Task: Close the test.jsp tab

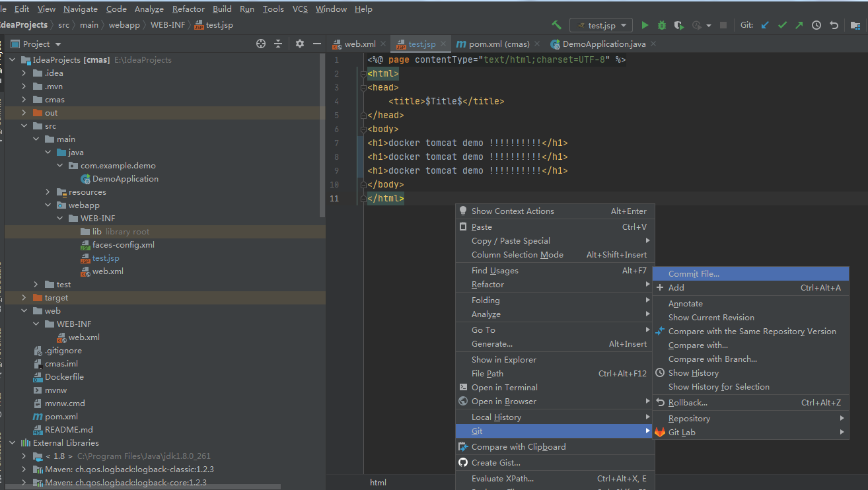Action: (x=443, y=44)
